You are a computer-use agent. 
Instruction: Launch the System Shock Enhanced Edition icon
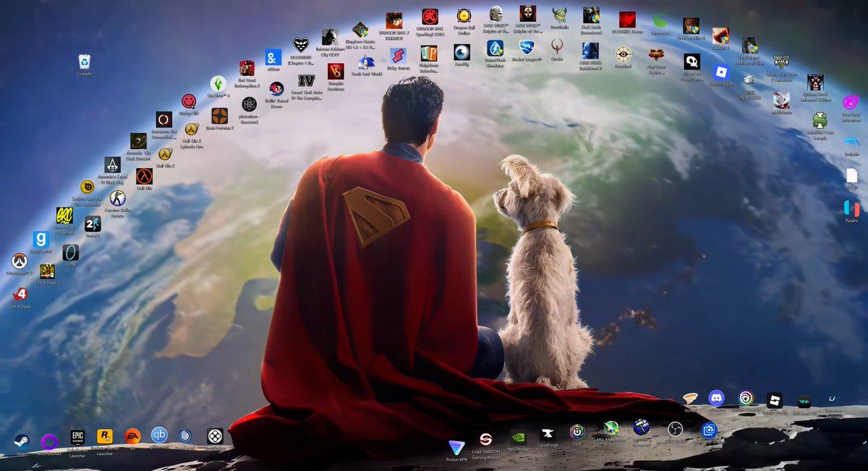[x=815, y=82]
